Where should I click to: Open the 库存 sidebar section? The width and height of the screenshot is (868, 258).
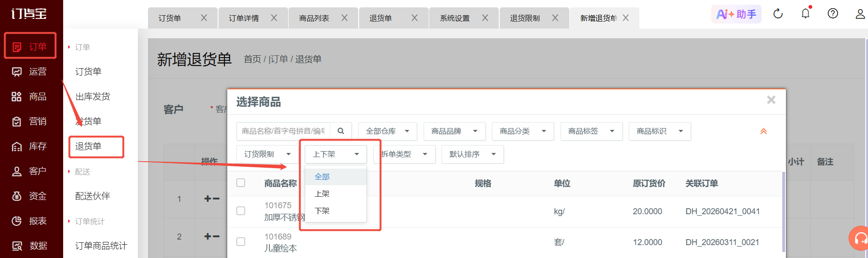29,146
